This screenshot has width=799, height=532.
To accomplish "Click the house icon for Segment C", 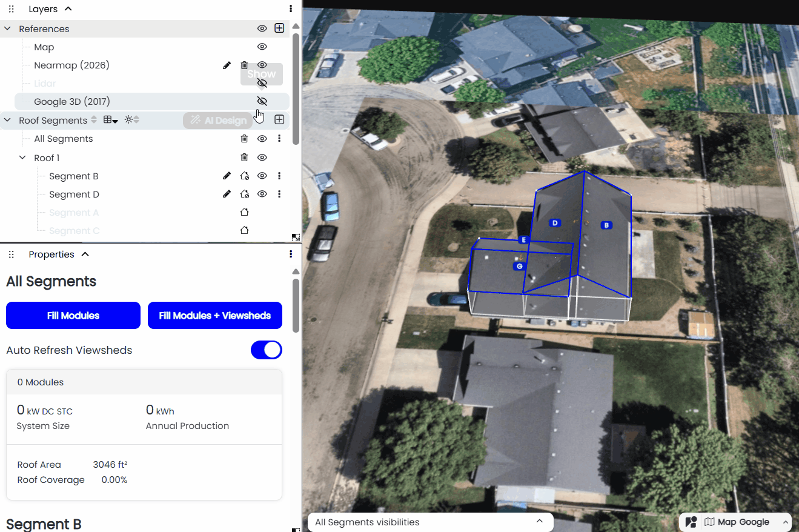I will 244,230.
